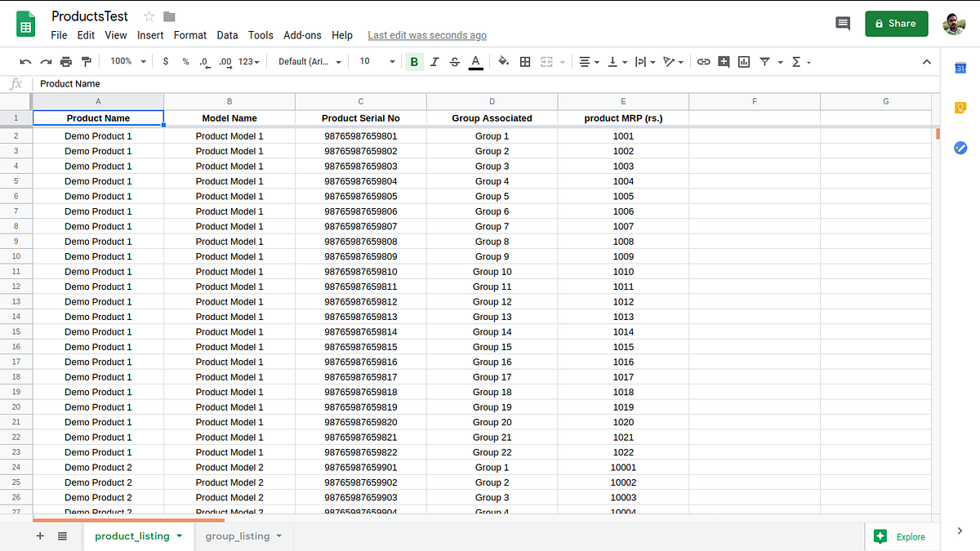This screenshot has height=551, width=980.
Task: Open comment history panel
Action: click(843, 24)
